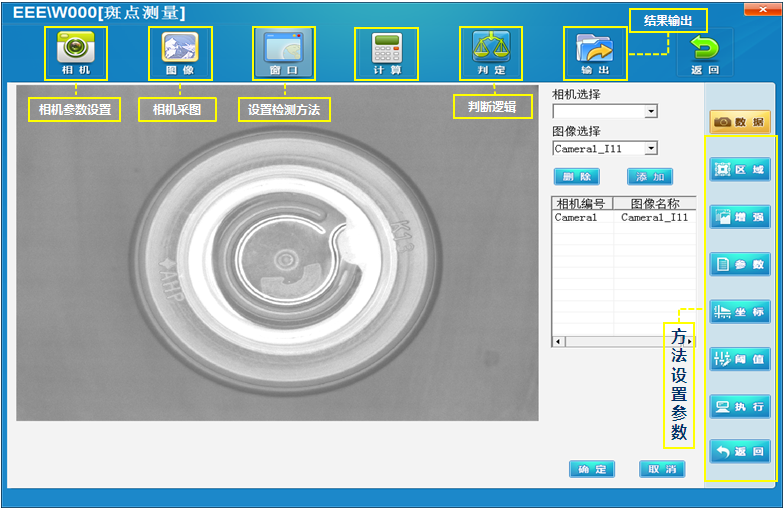Viewport: 784px width, 509px height.
Task: Click the 数据 data button
Action: tap(740, 122)
